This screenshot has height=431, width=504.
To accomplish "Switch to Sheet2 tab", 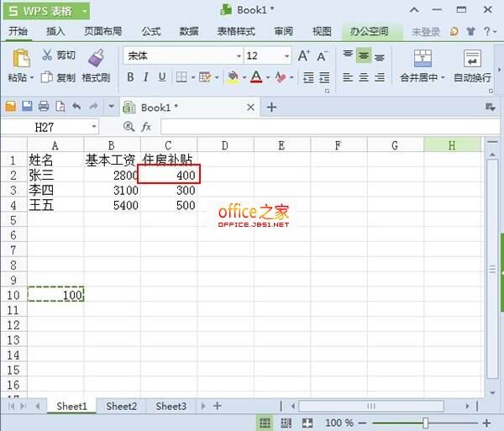I will (121, 407).
